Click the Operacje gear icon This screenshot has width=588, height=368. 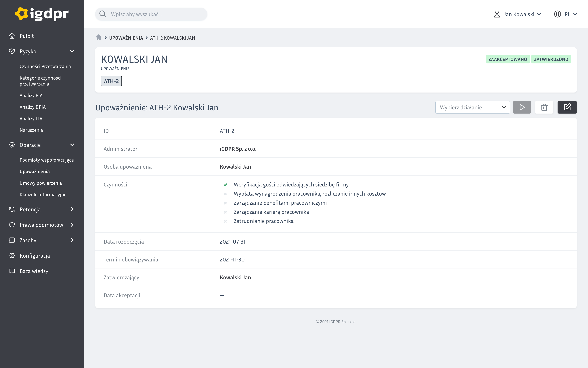pyautogui.click(x=12, y=145)
